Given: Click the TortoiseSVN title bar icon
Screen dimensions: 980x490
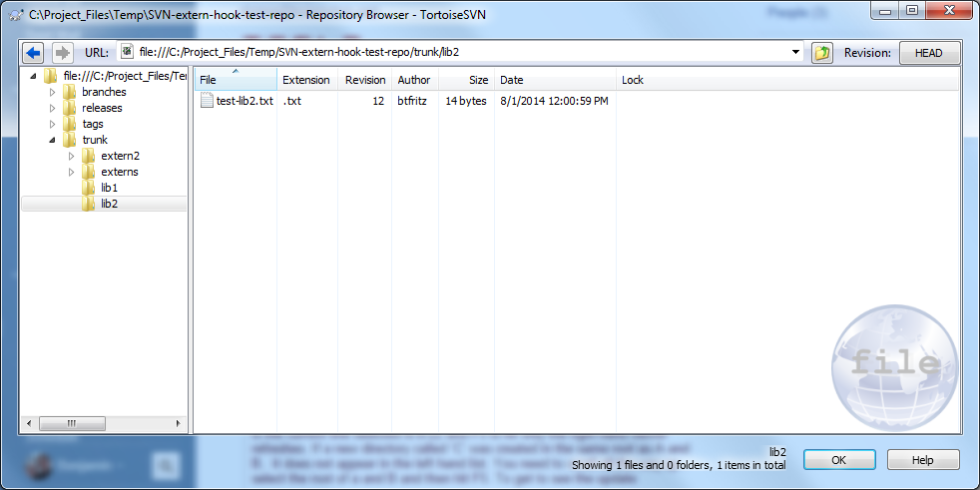Looking at the screenshot, I should [x=18, y=14].
